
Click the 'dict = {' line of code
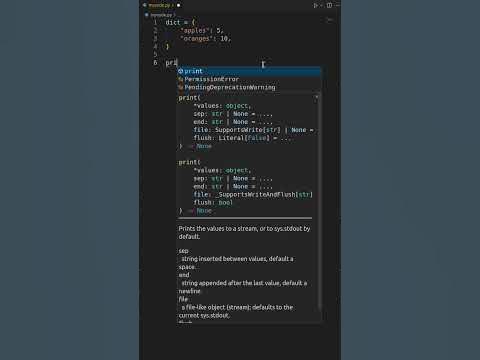click(180, 22)
